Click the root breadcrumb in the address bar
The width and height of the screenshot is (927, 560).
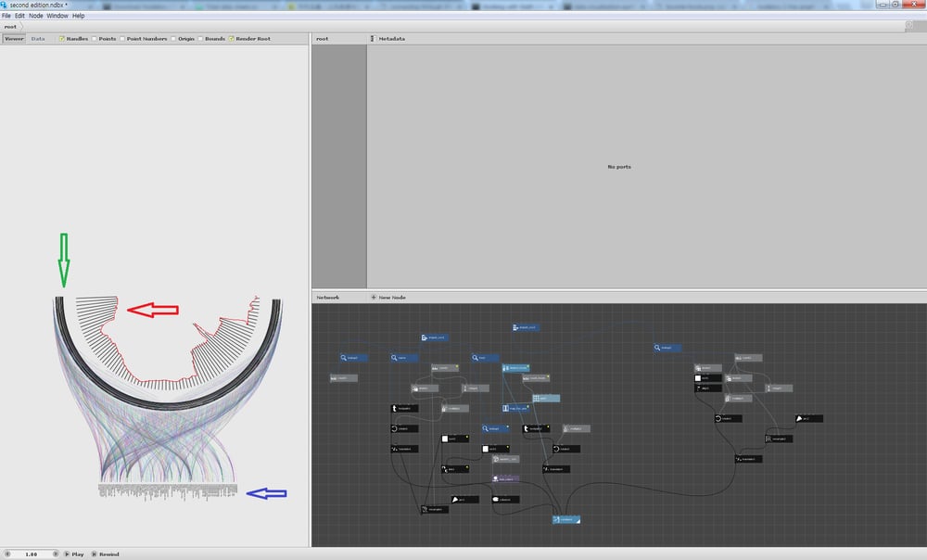point(10,27)
